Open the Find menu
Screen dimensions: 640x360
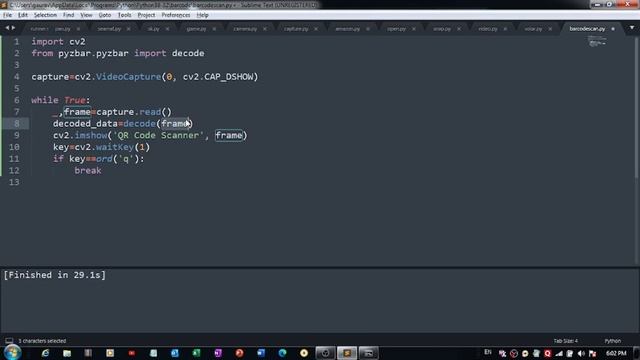coord(68,15)
